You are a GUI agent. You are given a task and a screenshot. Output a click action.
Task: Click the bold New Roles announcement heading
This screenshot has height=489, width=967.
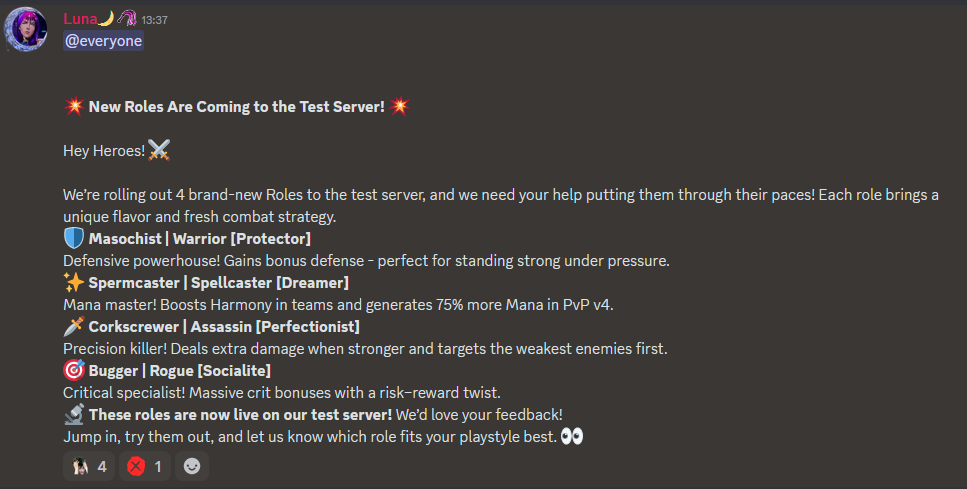pyautogui.click(x=236, y=107)
